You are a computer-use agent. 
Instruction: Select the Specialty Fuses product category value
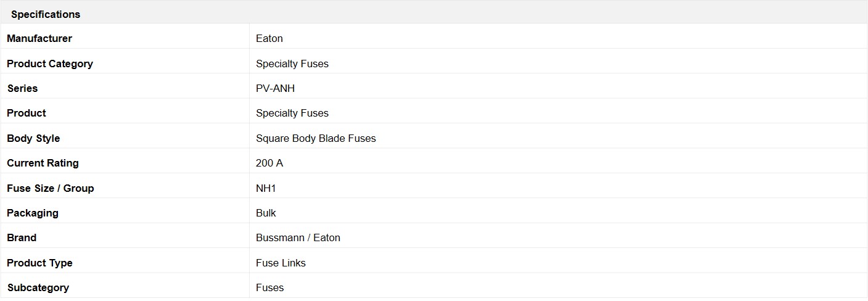tap(292, 64)
